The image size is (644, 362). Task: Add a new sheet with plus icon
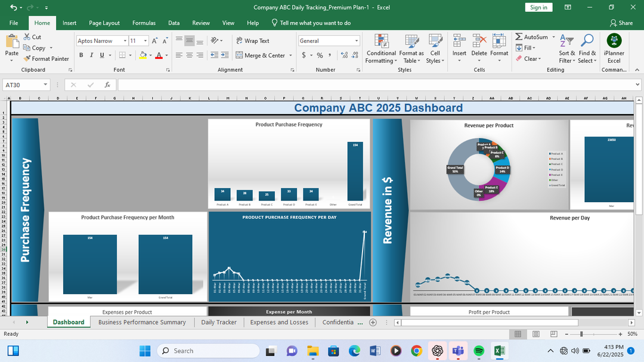pyautogui.click(x=373, y=323)
